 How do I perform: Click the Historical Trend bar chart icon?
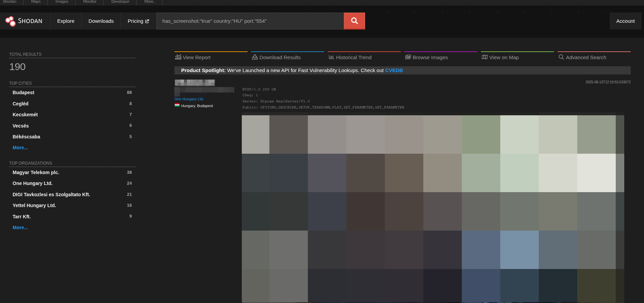click(x=331, y=57)
